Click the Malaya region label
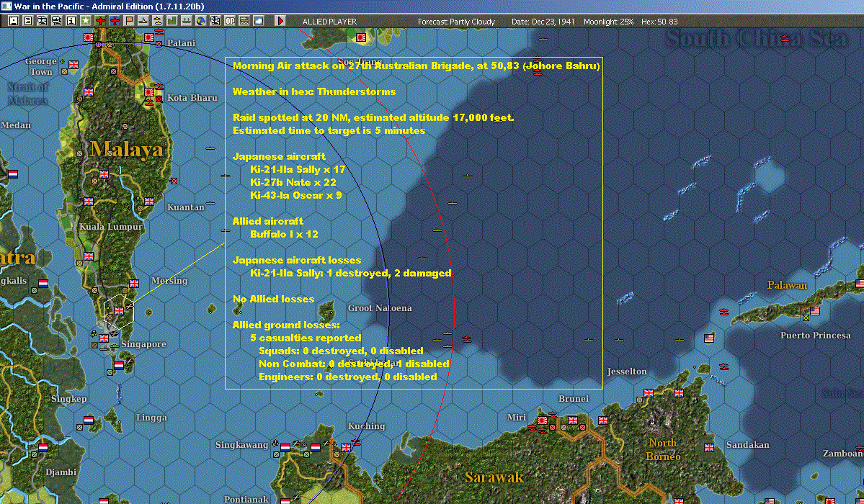 [x=127, y=149]
